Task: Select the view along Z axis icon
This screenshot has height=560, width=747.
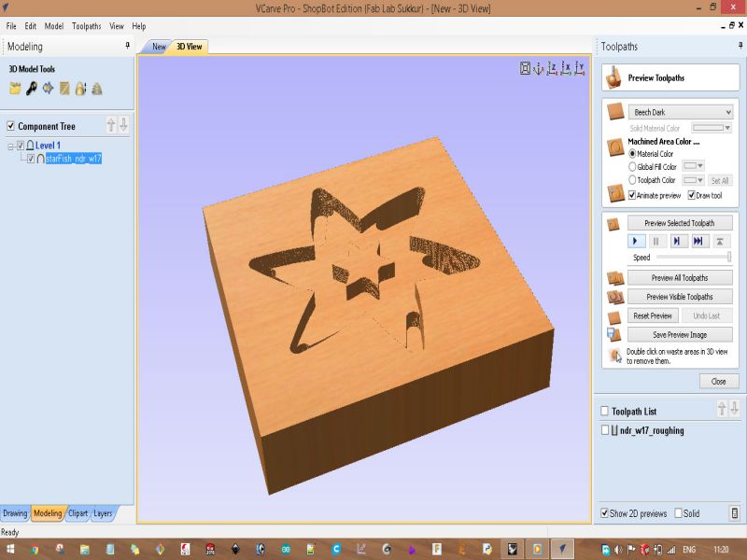Action: (x=552, y=68)
